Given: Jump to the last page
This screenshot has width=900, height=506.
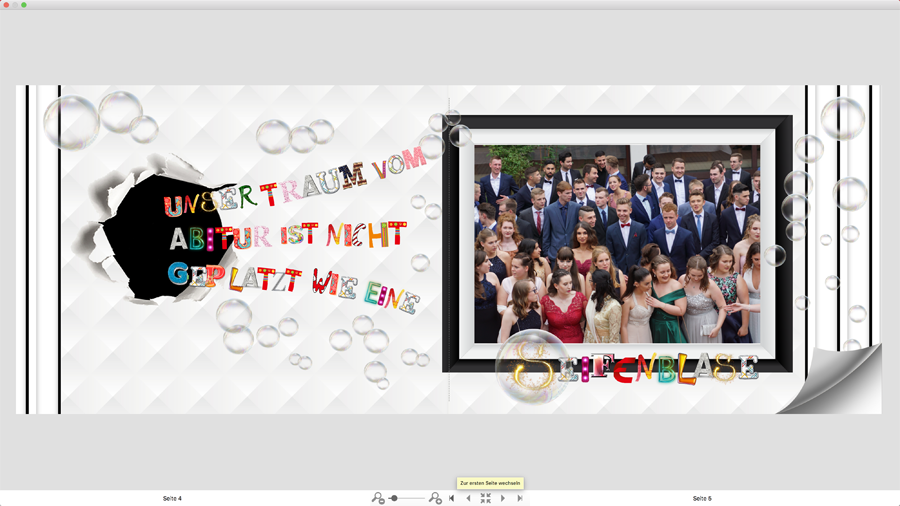Looking at the screenshot, I should pos(520,498).
